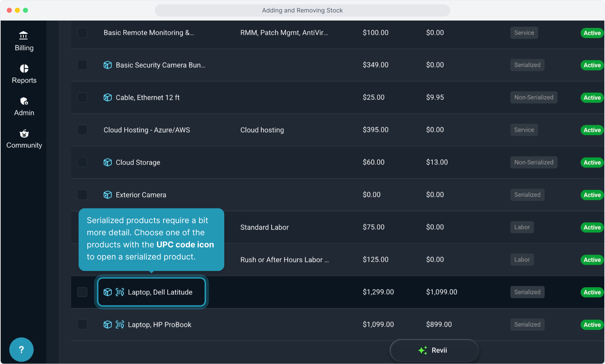Click the window title Adding and Removing Stock

[x=302, y=10]
